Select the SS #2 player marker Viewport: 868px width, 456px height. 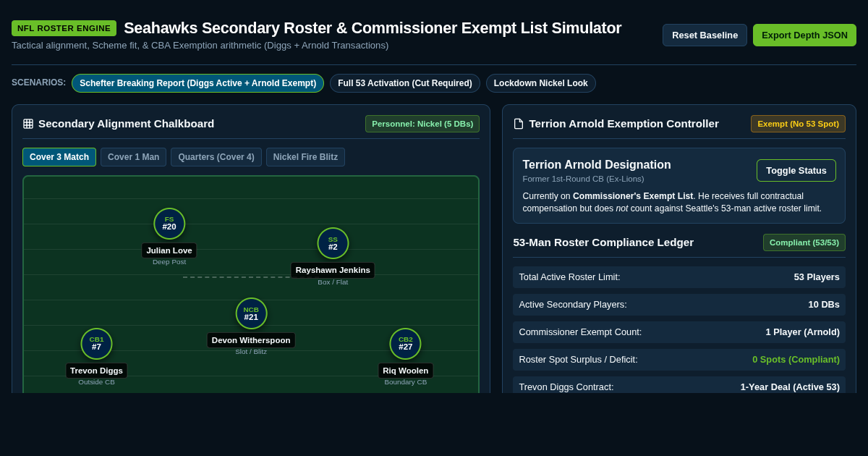click(x=333, y=243)
